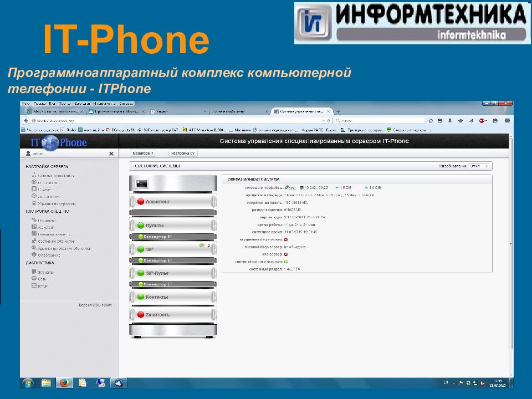Viewport: 532px width, 399px height.
Task: Click Конвертер E1 under SIP-Пульт
Action: (x=173, y=284)
